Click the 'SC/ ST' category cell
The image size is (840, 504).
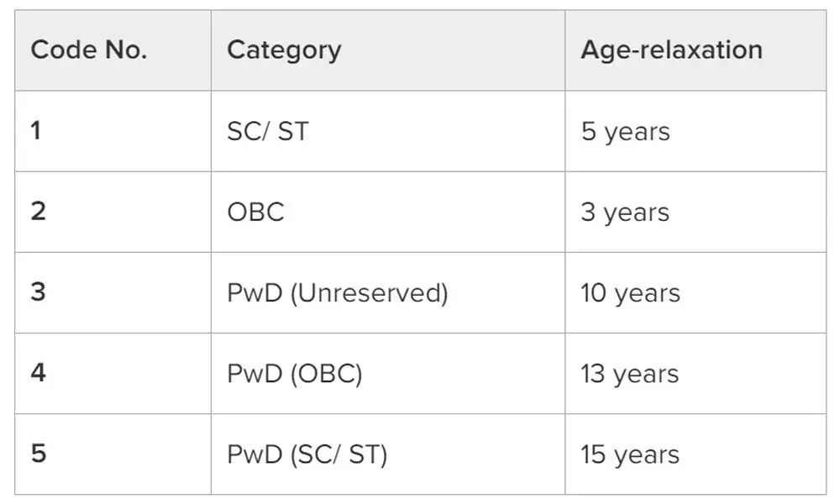pyautogui.click(x=267, y=132)
